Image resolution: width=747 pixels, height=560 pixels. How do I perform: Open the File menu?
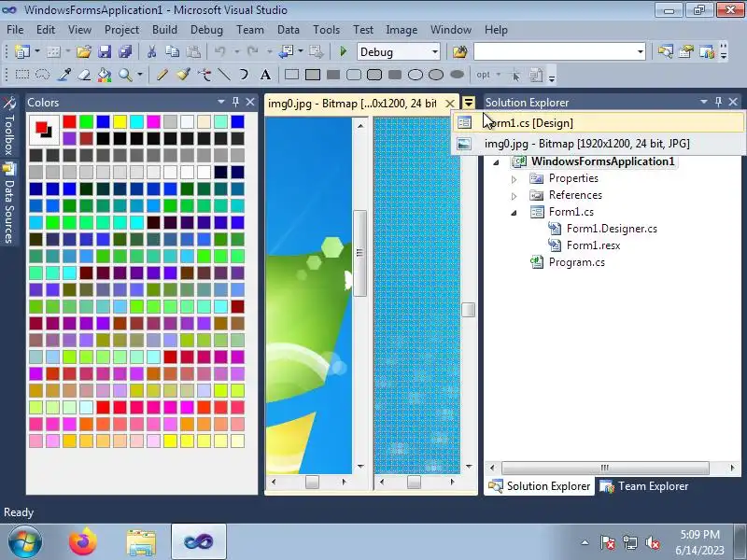point(15,30)
